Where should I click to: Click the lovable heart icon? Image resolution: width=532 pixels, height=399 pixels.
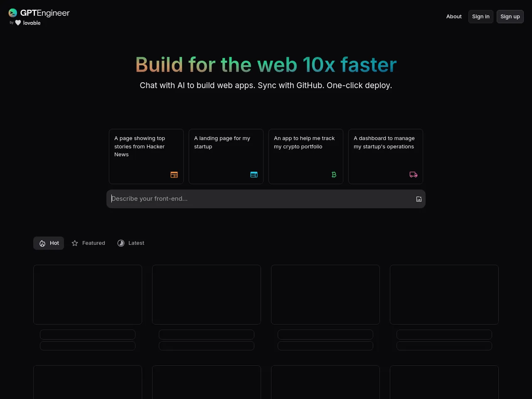coord(18,23)
